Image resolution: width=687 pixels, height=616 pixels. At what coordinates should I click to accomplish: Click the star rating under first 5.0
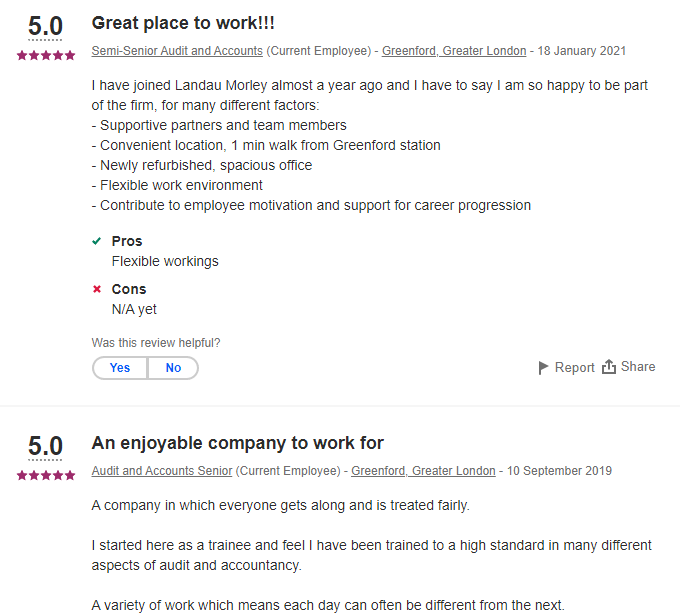46,56
